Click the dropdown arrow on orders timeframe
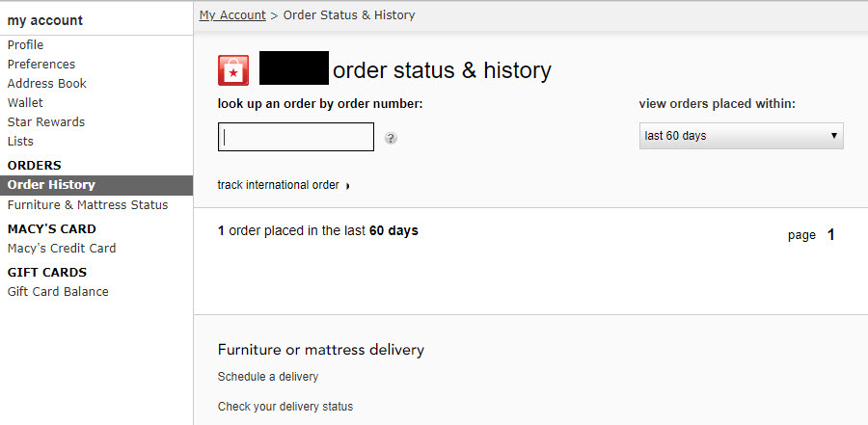 (833, 136)
